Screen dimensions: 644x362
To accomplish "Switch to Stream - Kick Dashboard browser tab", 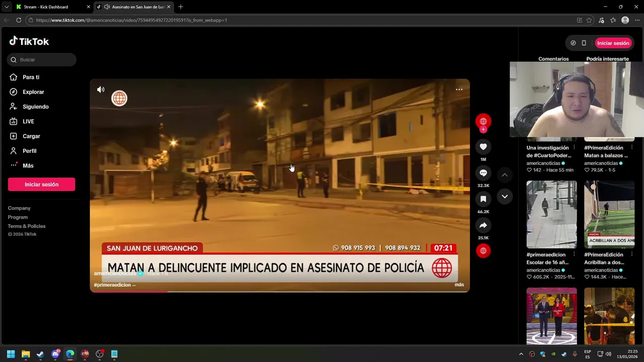I will point(46,7).
